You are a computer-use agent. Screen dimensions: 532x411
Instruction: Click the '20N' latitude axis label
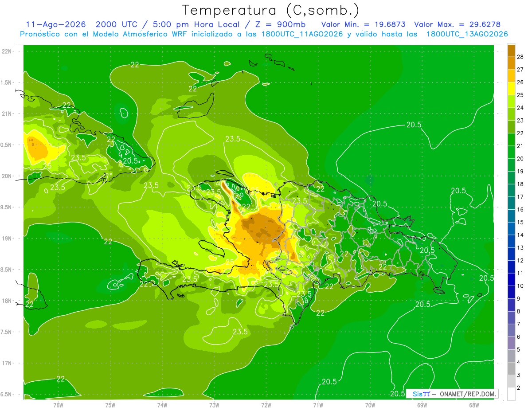tap(7, 176)
